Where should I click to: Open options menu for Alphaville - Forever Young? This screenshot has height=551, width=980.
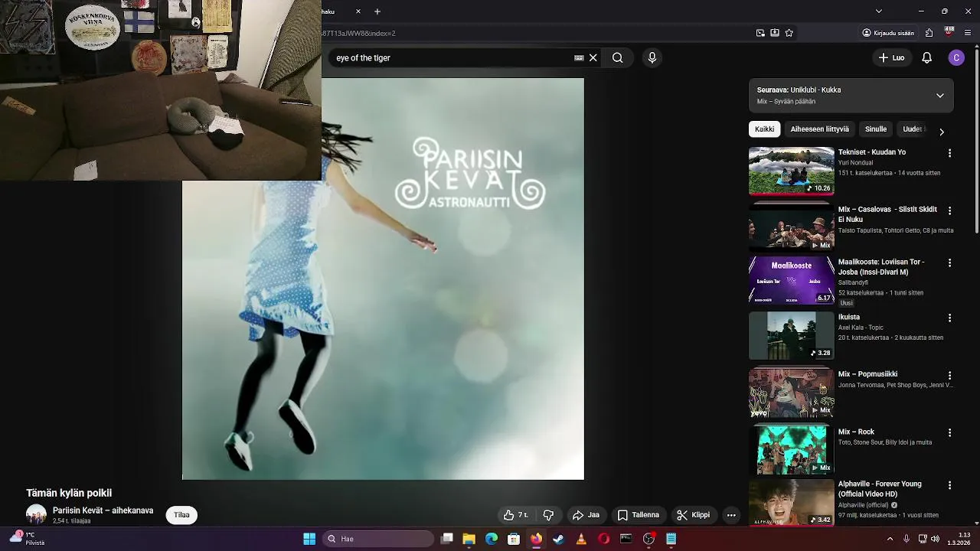949,485
